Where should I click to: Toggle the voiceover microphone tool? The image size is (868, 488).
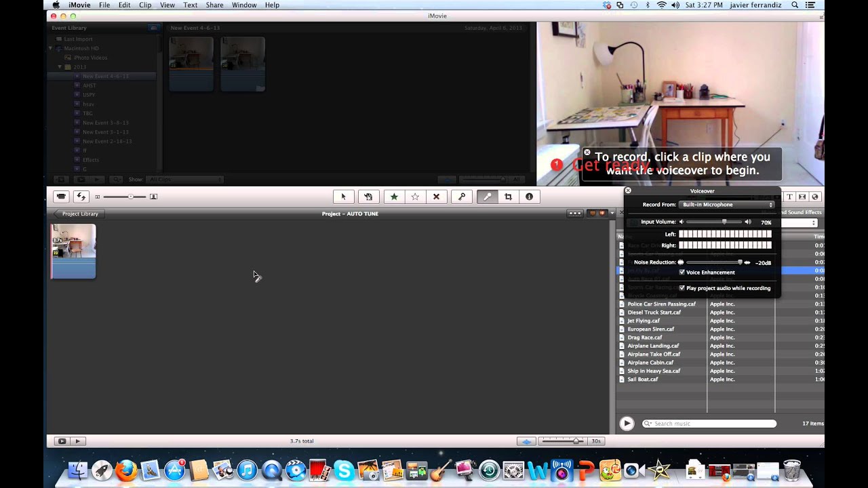point(487,197)
